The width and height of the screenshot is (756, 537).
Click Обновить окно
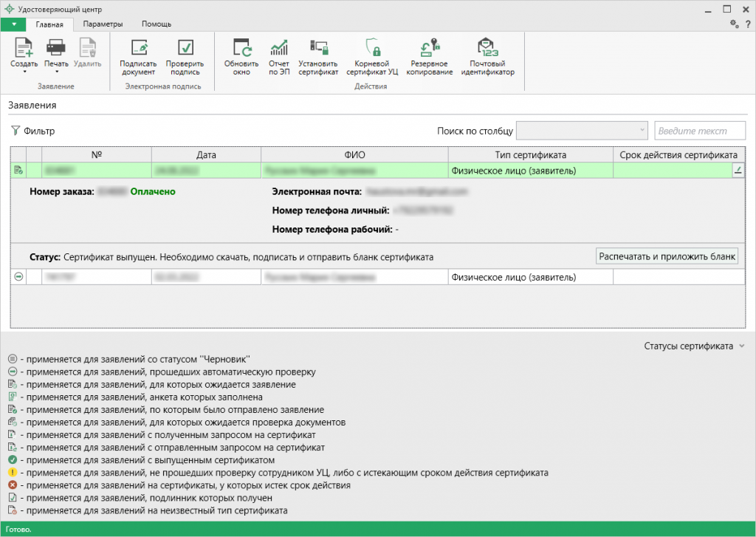tap(241, 57)
